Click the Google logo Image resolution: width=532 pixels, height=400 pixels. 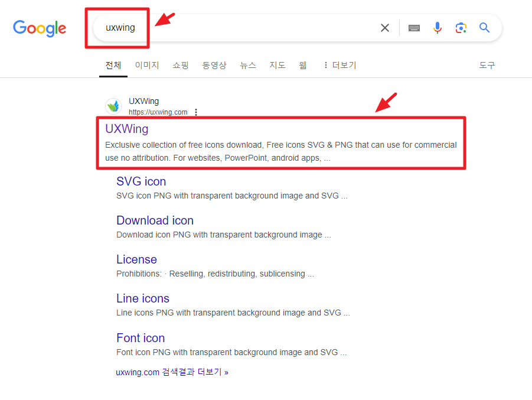[x=39, y=28]
